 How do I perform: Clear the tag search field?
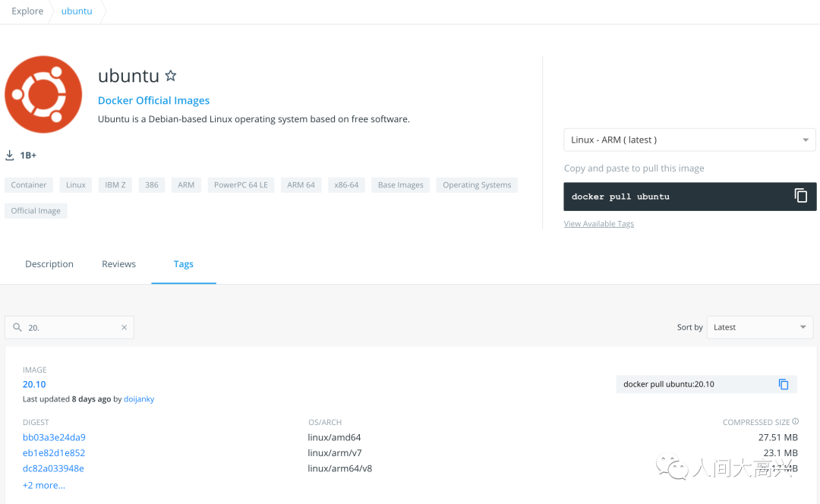pos(124,327)
